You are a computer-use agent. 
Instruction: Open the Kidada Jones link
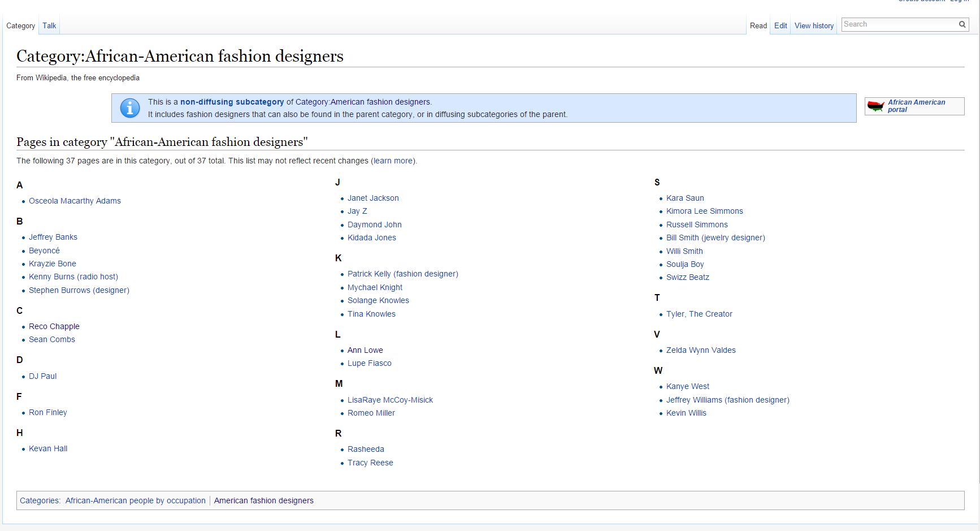pos(372,238)
